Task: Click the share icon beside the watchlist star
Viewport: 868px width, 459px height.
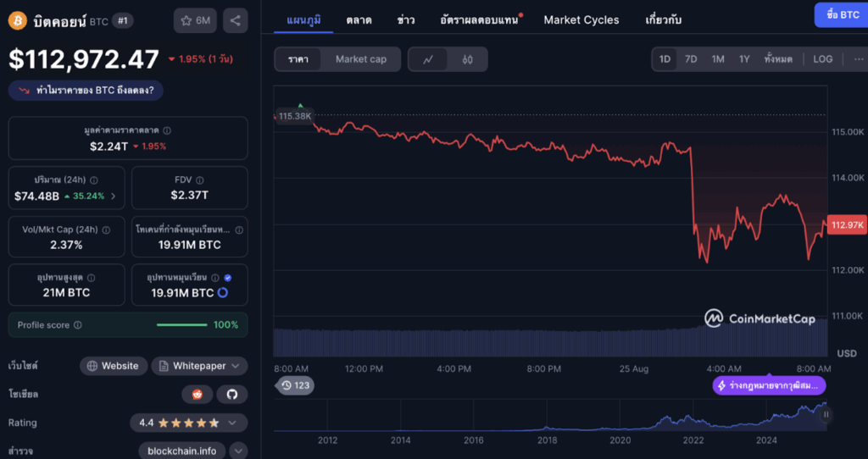Action: [235, 21]
